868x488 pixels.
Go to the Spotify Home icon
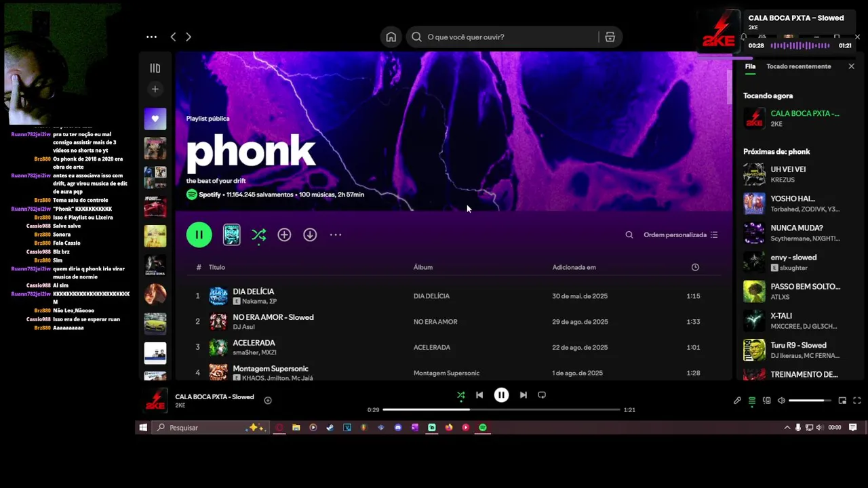coord(391,37)
